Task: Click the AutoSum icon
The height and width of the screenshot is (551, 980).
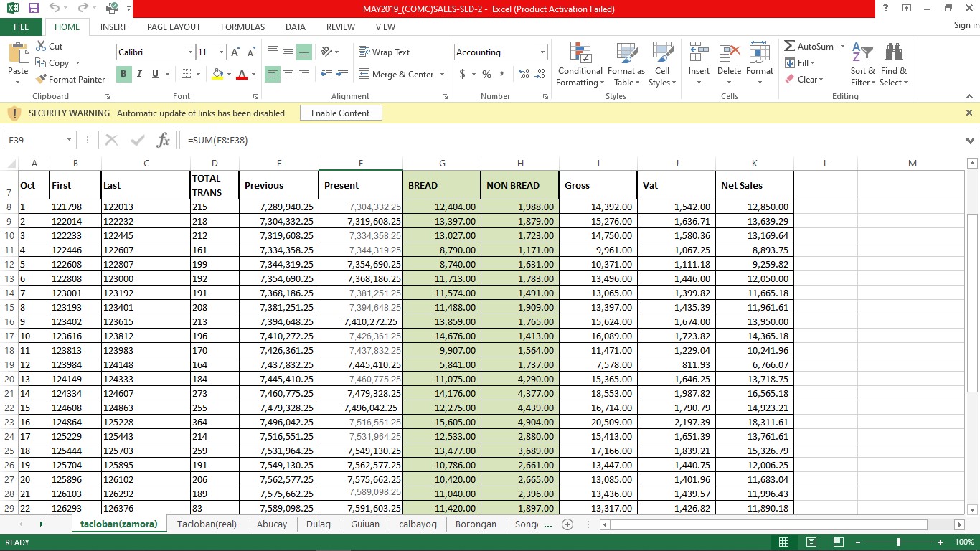Action: tap(790, 47)
